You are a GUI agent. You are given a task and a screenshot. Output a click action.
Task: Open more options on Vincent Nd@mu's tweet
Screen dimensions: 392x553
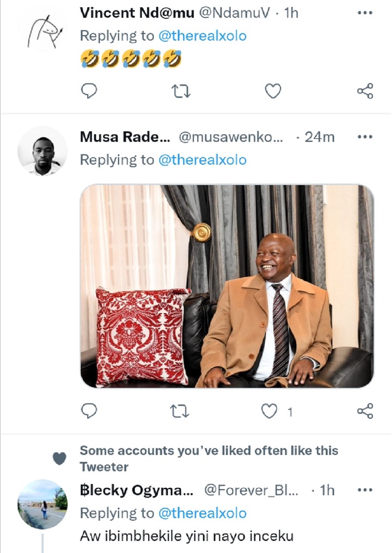click(x=365, y=13)
